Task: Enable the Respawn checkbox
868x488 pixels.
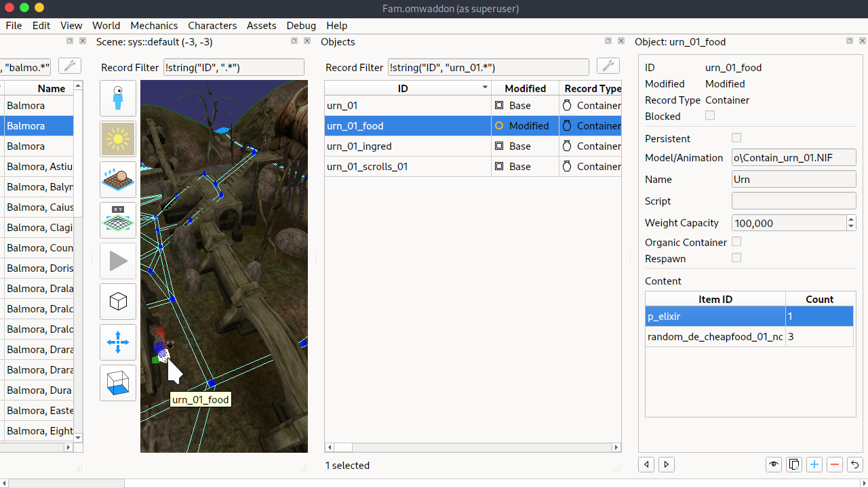Action: [x=736, y=258]
